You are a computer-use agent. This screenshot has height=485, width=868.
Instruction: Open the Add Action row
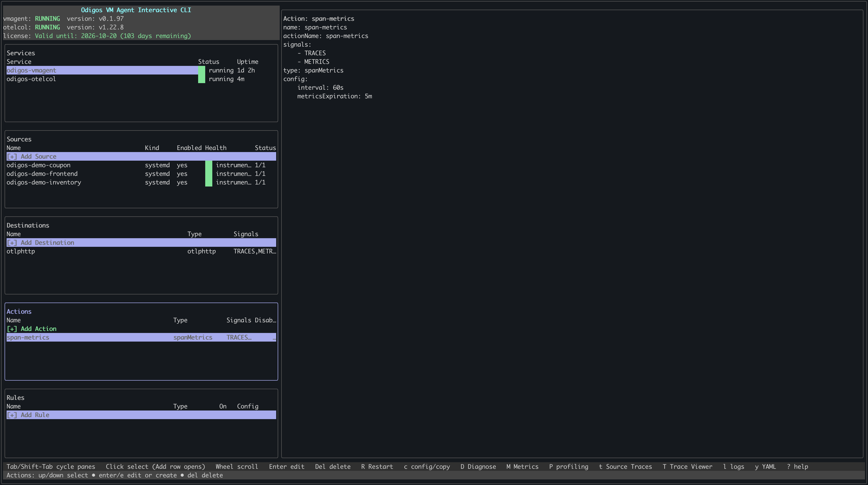[141, 329]
